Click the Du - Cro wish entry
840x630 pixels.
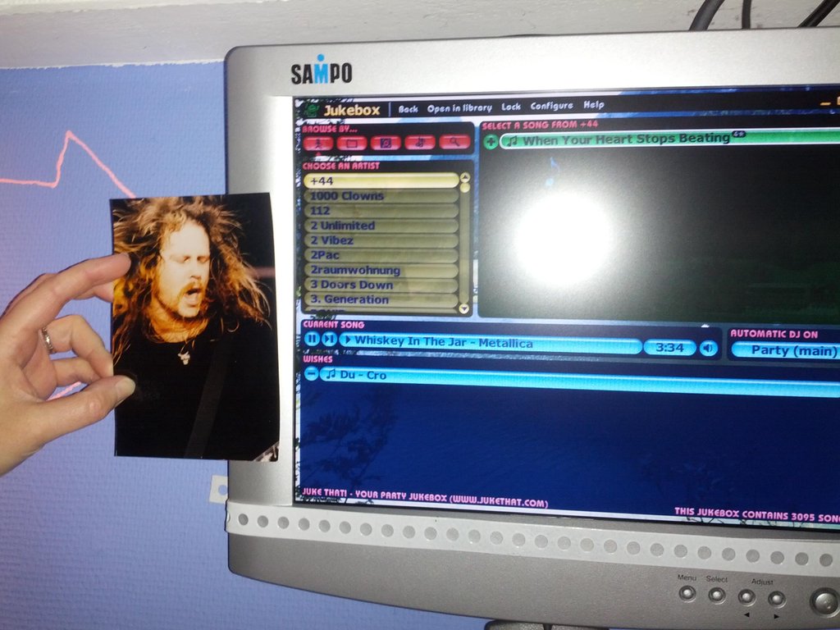click(580, 381)
